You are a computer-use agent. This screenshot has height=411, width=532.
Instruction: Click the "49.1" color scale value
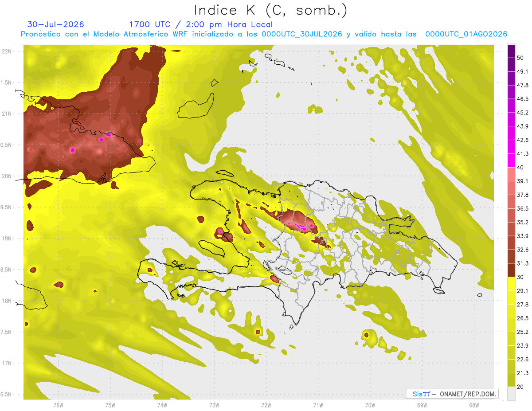pyautogui.click(x=523, y=71)
